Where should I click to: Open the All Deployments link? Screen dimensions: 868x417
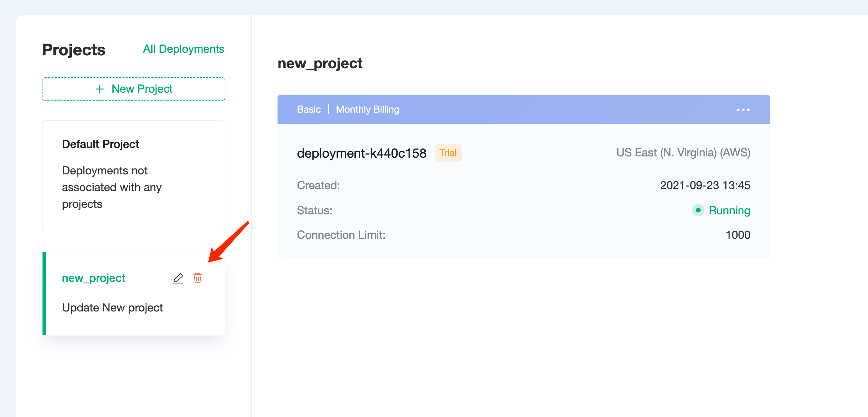(x=183, y=49)
